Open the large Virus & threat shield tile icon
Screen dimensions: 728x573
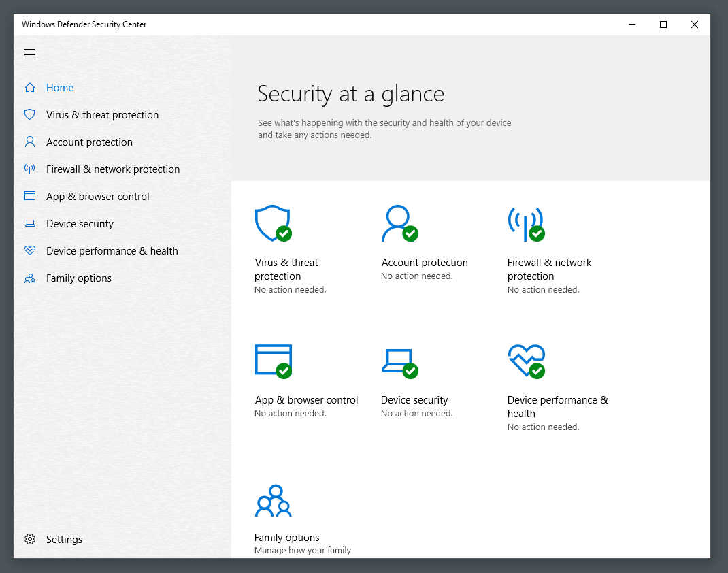pyautogui.click(x=274, y=223)
